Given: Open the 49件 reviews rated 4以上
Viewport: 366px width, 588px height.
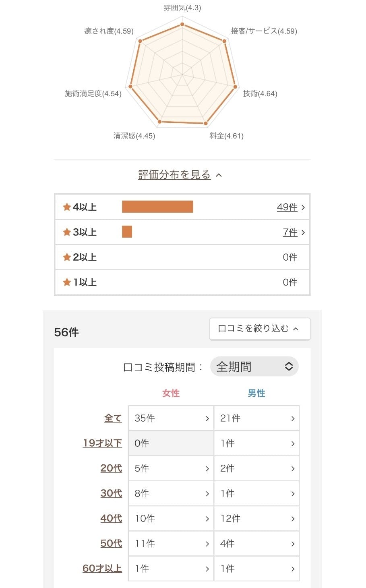Looking at the screenshot, I should (287, 207).
